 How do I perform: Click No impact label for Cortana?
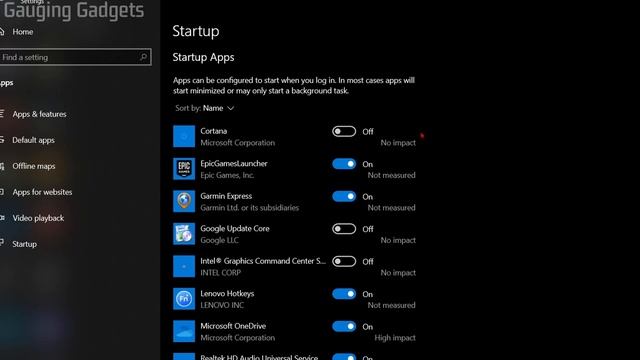[x=398, y=142]
